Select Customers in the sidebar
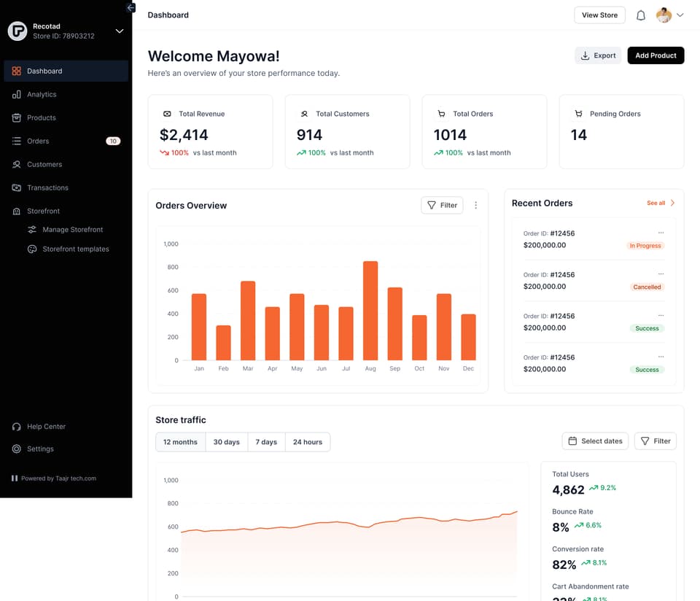 point(66,164)
